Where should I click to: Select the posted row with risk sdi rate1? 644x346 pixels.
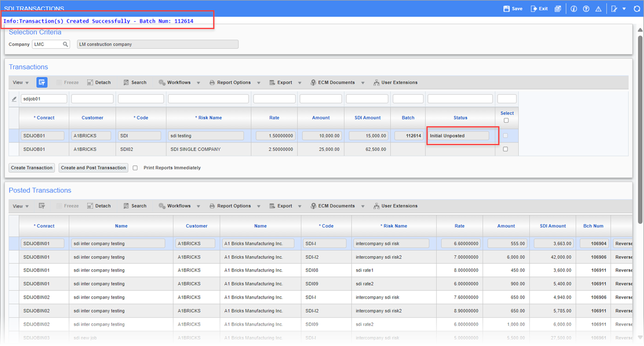(321, 271)
